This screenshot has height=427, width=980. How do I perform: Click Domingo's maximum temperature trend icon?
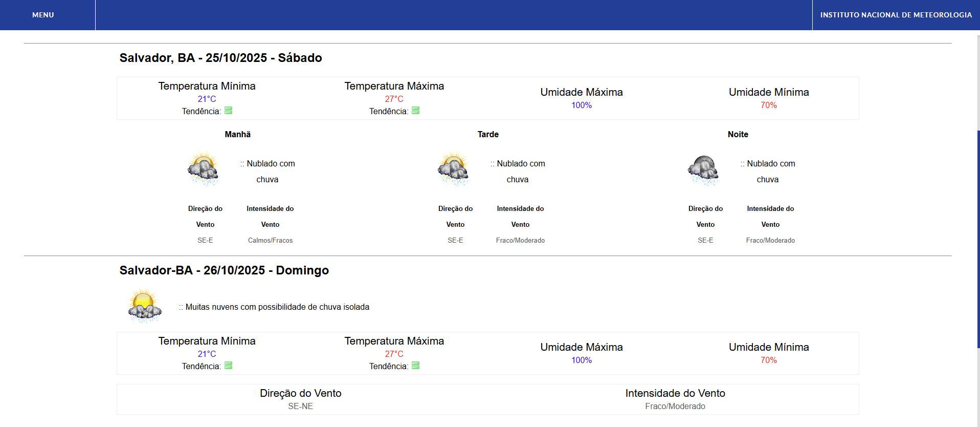(416, 366)
